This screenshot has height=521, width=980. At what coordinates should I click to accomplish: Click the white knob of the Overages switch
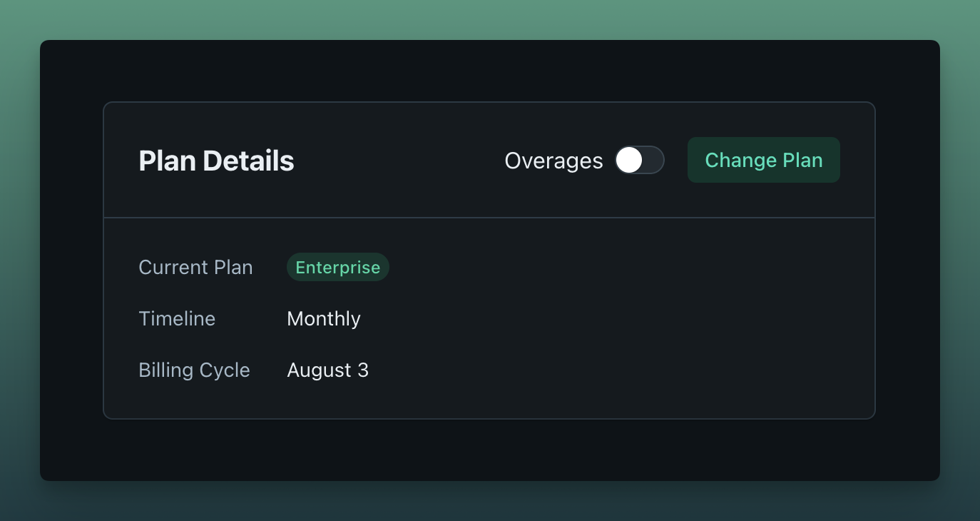point(629,161)
